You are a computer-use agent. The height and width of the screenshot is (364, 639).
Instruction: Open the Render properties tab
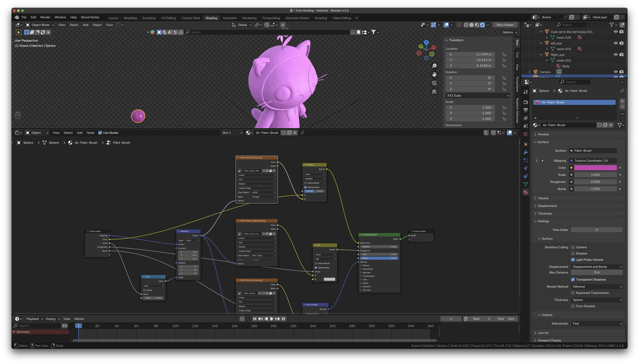click(526, 102)
